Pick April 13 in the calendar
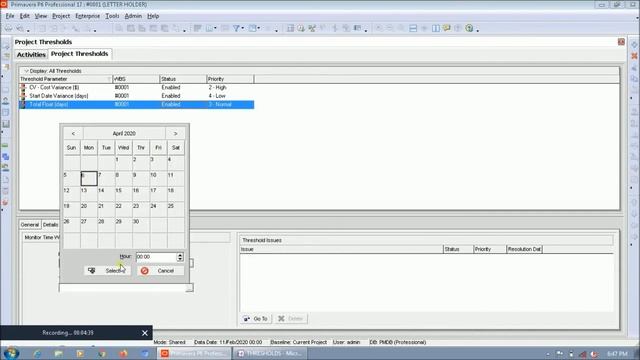The width and height of the screenshot is (640, 360). click(89, 194)
